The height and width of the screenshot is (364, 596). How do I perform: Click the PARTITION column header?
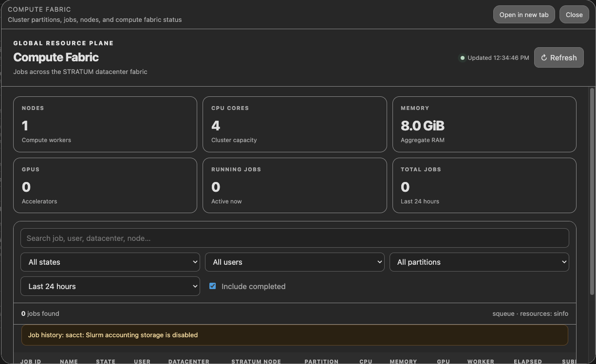(321, 362)
